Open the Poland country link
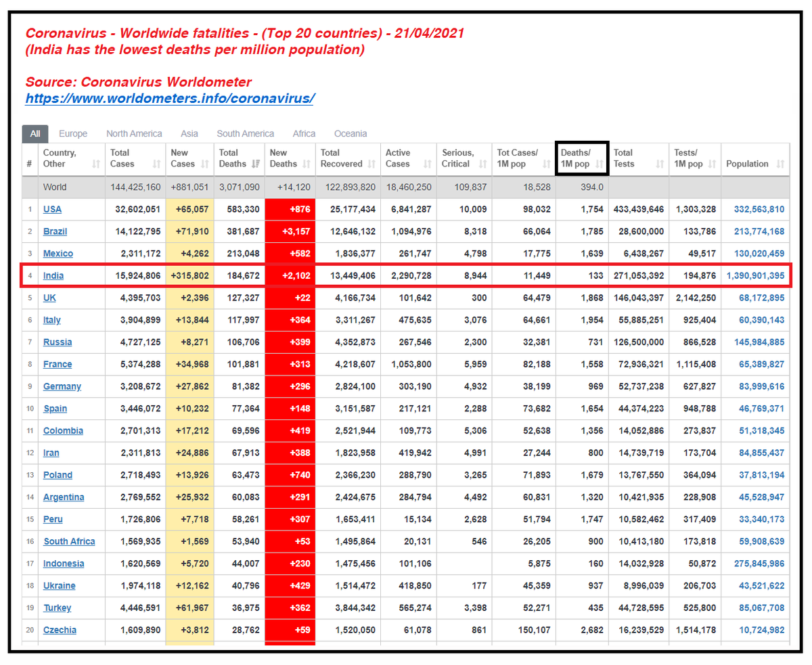Image resolution: width=812 pixels, height=665 pixels. 58,475
